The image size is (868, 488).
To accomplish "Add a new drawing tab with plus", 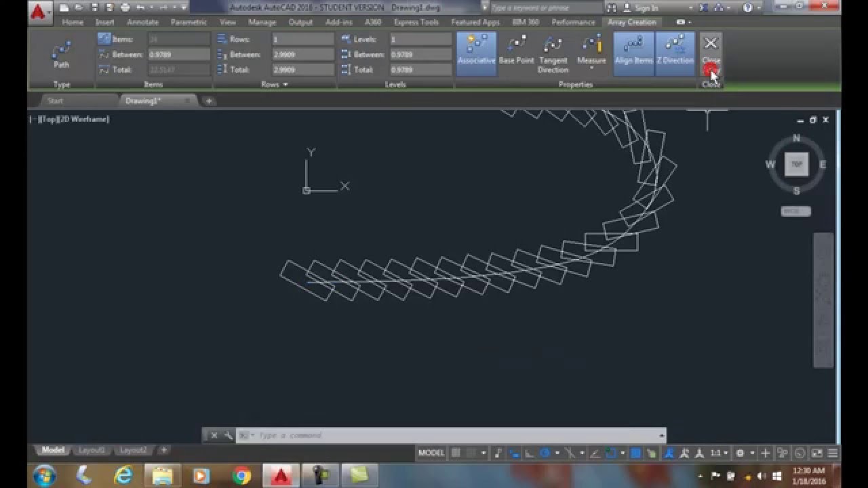I will coord(209,101).
